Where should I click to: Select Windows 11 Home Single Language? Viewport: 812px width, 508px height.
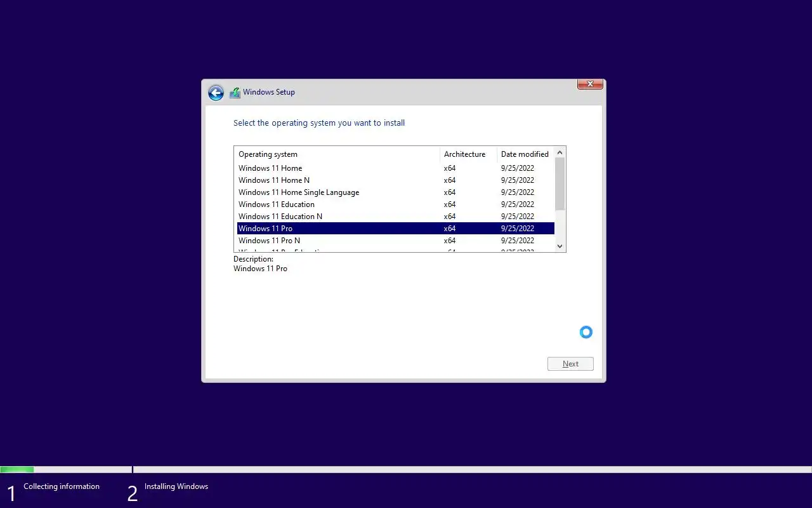[395, 192]
